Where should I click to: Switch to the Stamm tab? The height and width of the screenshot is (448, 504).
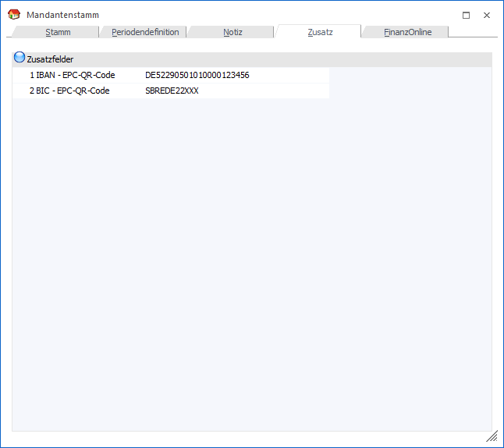click(x=58, y=32)
